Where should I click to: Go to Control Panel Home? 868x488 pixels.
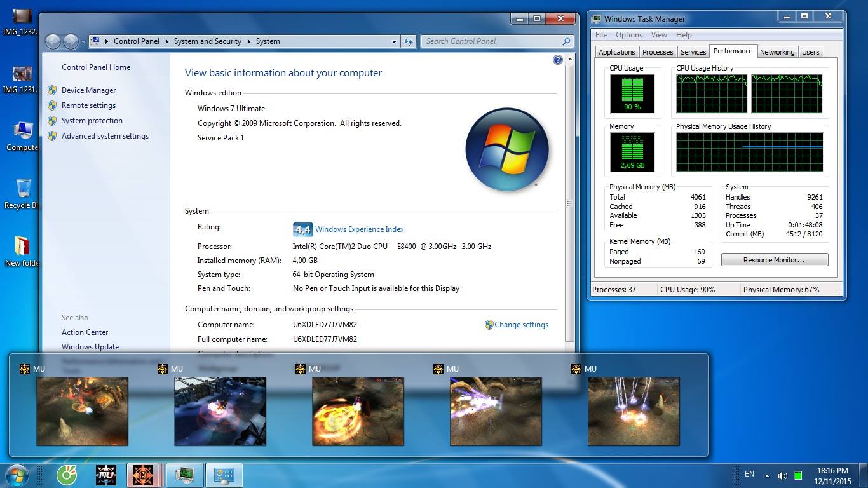click(96, 67)
